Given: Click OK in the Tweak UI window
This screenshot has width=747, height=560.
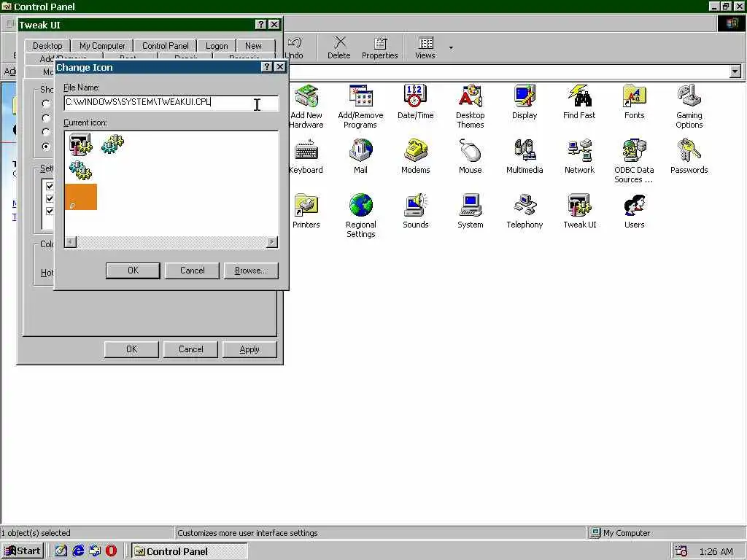Looking at the screenshot, I should coord(131,349).
